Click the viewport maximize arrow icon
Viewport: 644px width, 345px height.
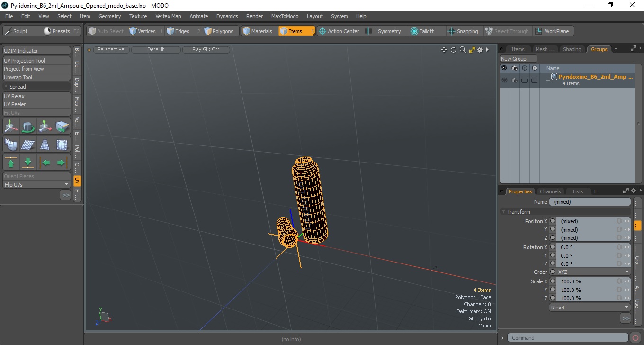pyautogui.click(x=472, y=50)
